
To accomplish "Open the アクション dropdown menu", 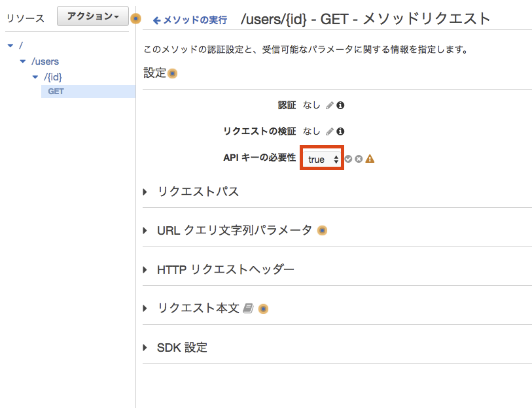I will click(x=92, y=18).
